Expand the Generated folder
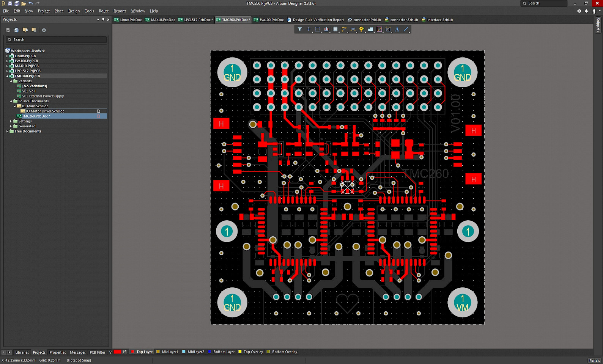This screenshot has width=603, height=364. point(11,126)
